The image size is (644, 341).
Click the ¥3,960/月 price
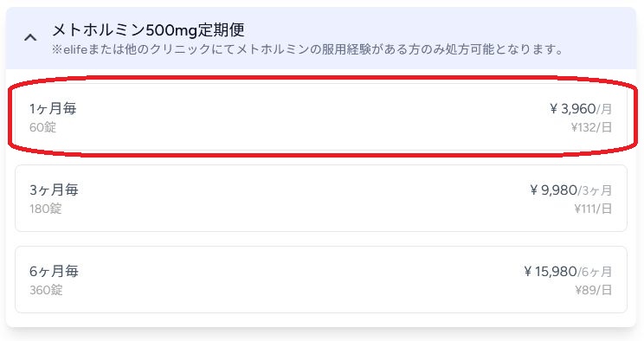coord(581,109)
